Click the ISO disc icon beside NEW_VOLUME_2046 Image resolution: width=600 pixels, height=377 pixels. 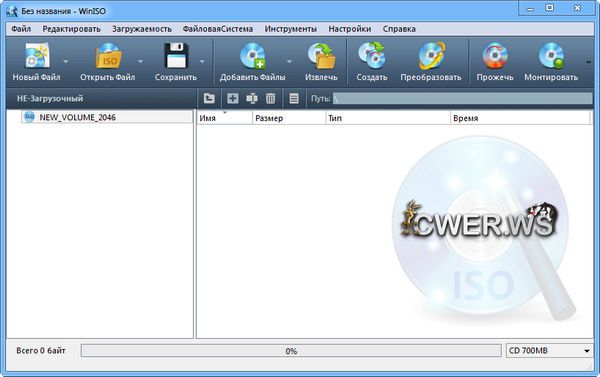pyautogui.click(x=29, y=117)
